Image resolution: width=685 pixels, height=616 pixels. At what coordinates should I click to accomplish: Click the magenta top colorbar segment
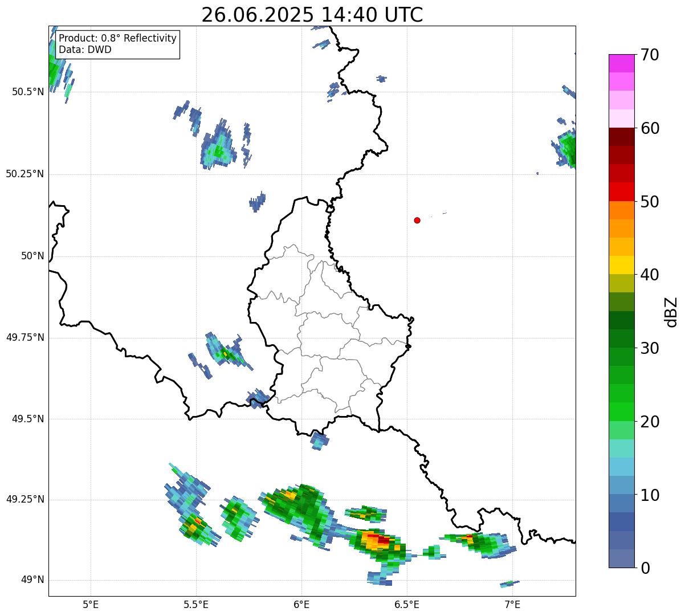[621, 63]
